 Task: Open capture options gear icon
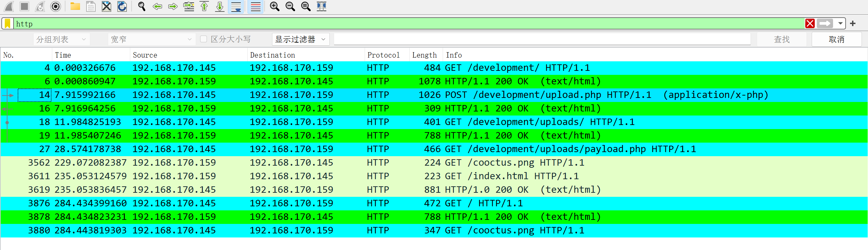[x=56, y=6]
